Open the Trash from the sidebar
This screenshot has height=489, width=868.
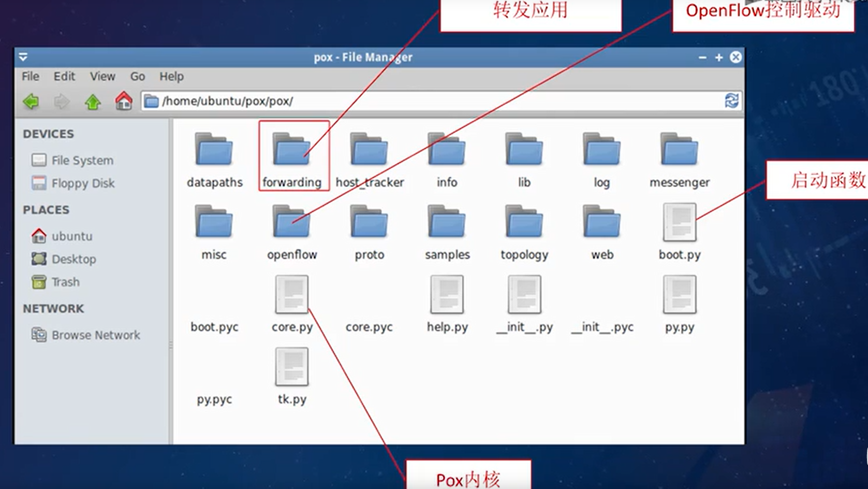[65, 282]
